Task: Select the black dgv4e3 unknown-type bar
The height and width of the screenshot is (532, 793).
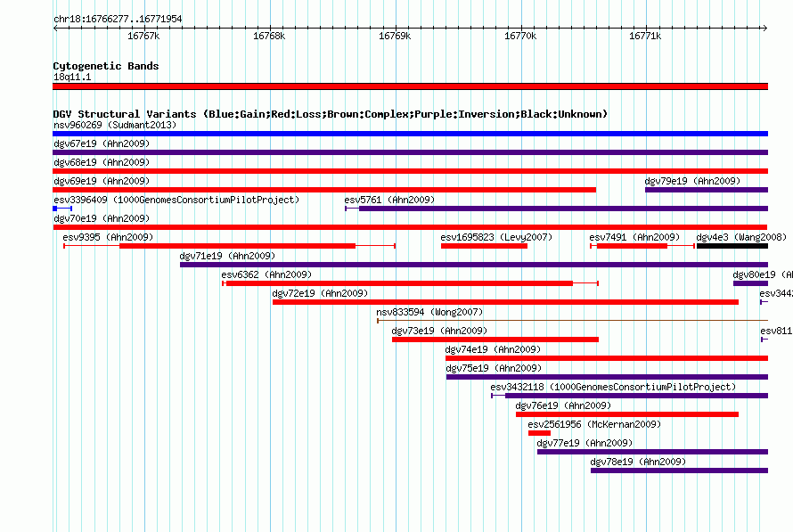Action: pos(732,246)
